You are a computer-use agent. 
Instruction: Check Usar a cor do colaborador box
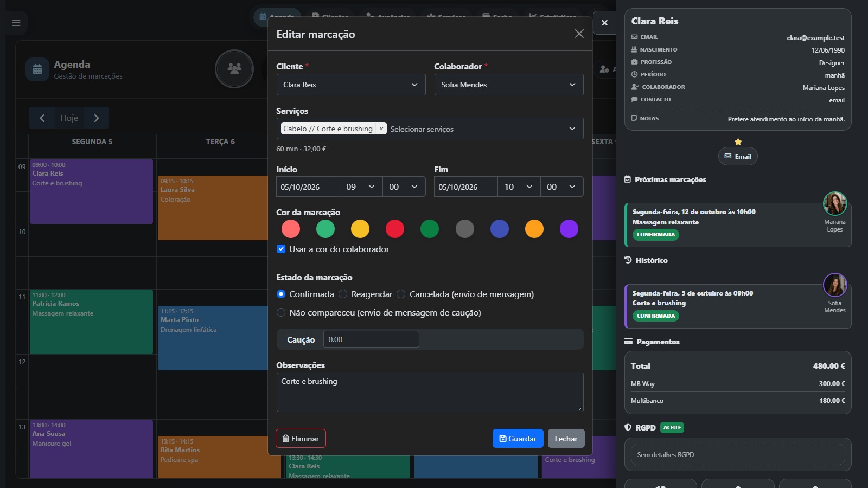pyautogui.click(x=281, y=249)
